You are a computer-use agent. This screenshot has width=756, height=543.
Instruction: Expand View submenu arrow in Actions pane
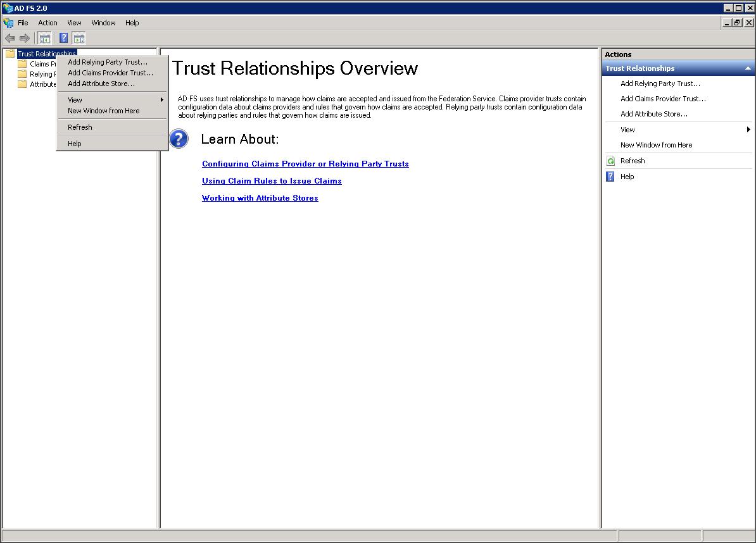pos(748,130)
